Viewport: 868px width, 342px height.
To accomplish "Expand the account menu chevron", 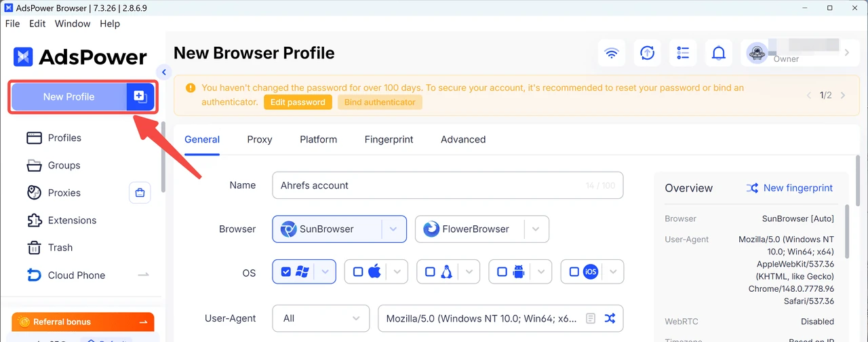I will coord(846,53).
